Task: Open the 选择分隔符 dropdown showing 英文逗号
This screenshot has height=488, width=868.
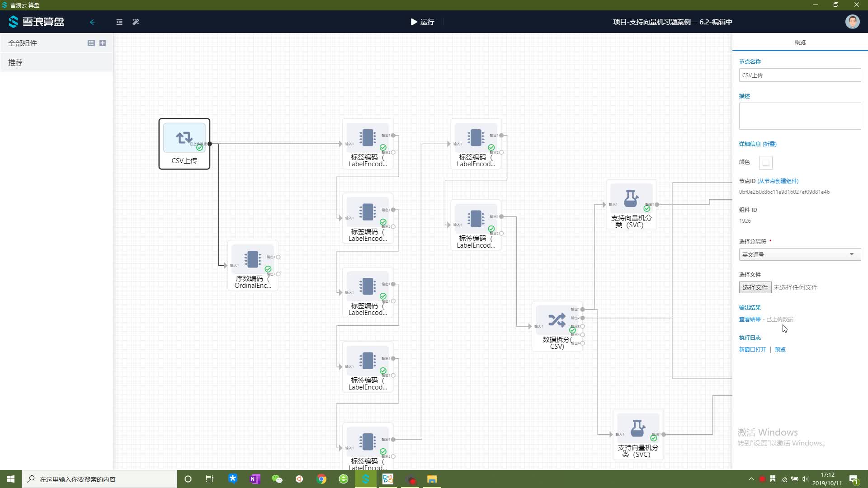Action: coord(799,254)
